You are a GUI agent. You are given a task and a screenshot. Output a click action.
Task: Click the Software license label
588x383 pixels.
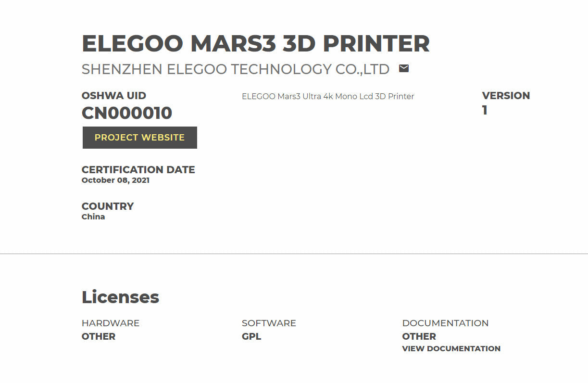[269, 323]
